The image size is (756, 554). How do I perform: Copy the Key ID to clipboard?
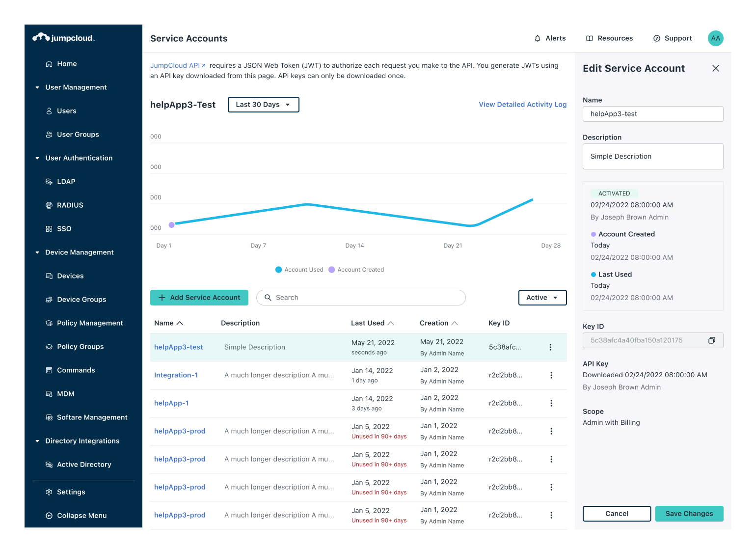(x=711, y=340)
